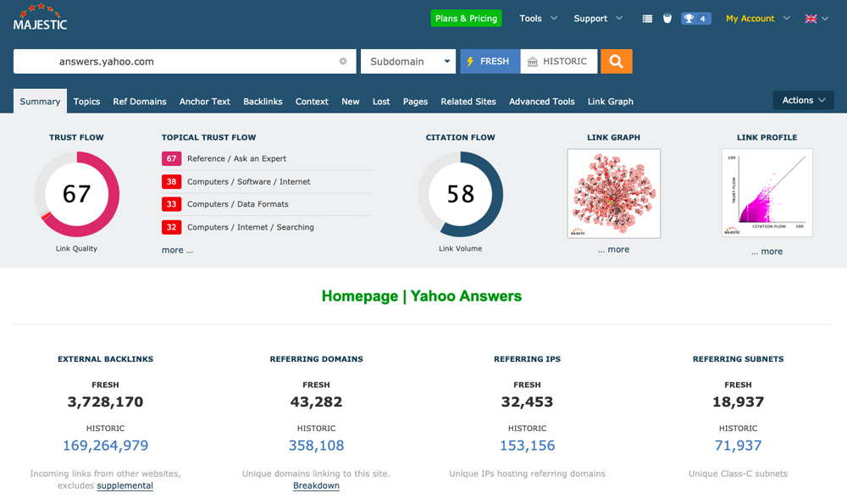Click historic referring subnets 71,937
The height and width of the screenshot is (504, 847).
[x=738, y=446]
